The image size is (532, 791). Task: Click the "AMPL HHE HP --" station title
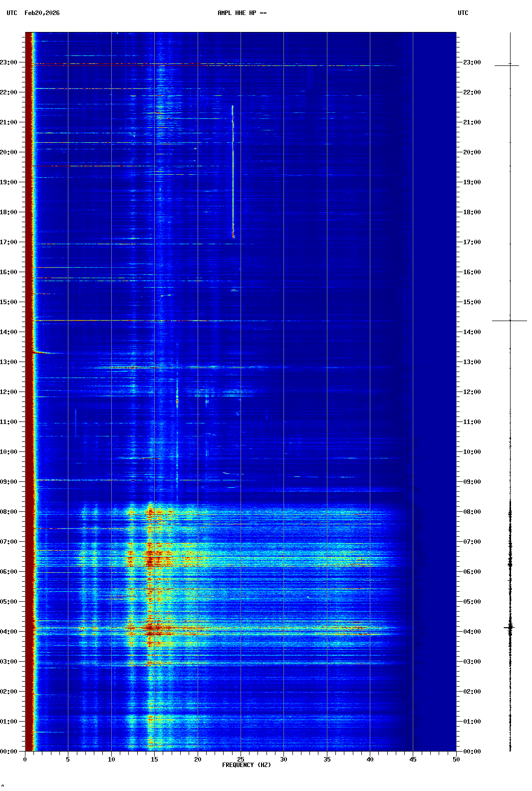[242, 13]
